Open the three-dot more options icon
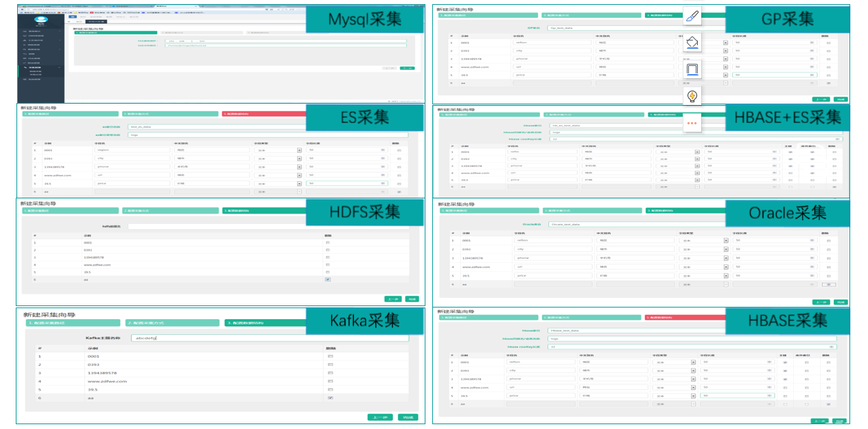The height and width of the screenshot is (429, 868). point(692,122)
